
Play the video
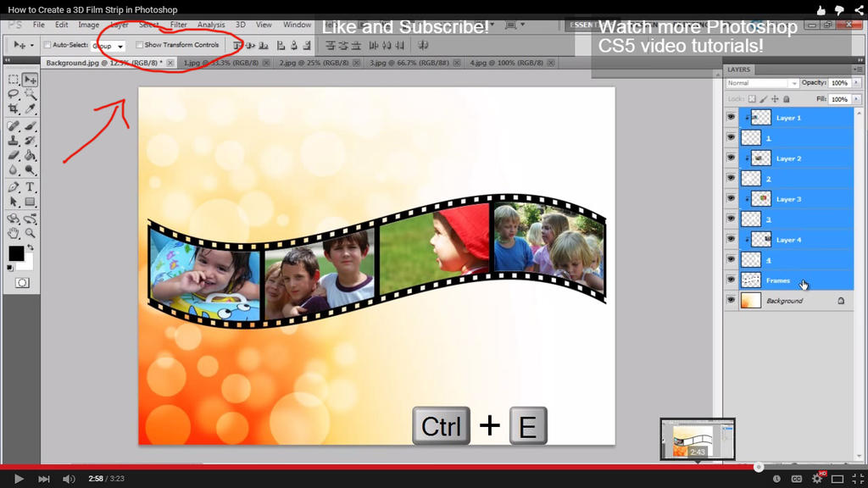tap(19, 479)
